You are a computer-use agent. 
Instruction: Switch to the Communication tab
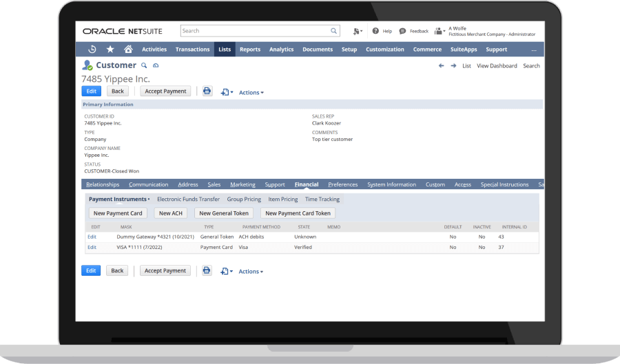(148, 184)
